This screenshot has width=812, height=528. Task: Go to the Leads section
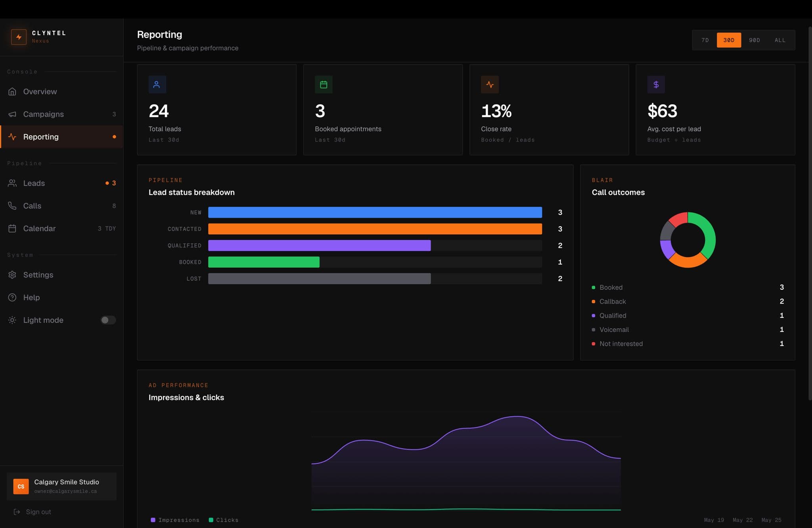pos(61,183)
